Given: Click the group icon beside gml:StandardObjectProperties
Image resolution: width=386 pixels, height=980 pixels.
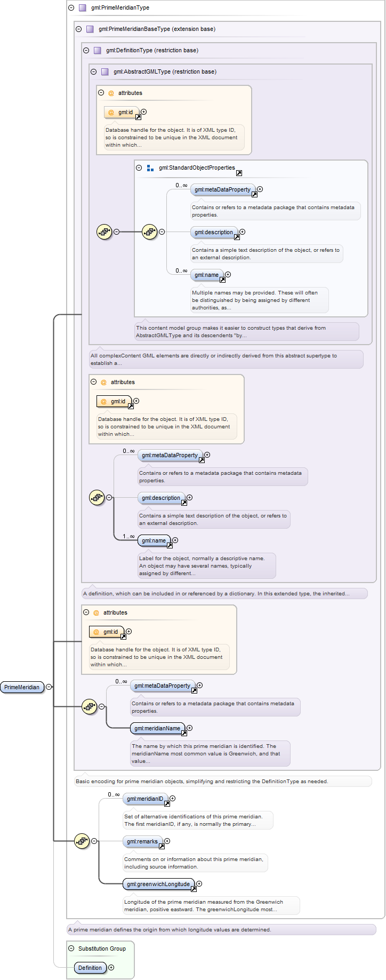Looking at the screenshot, I should (x=150, y=168).
